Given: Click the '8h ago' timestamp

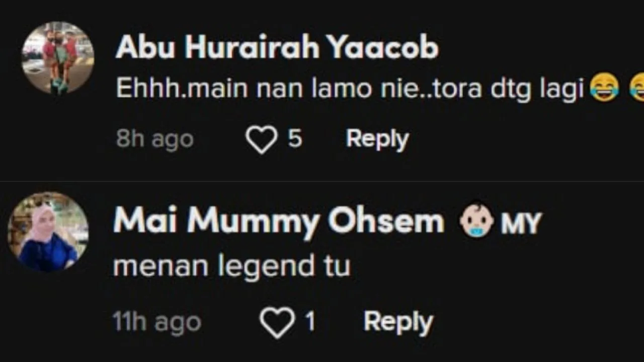Looking at the screenshot, I should coord(154,139).
